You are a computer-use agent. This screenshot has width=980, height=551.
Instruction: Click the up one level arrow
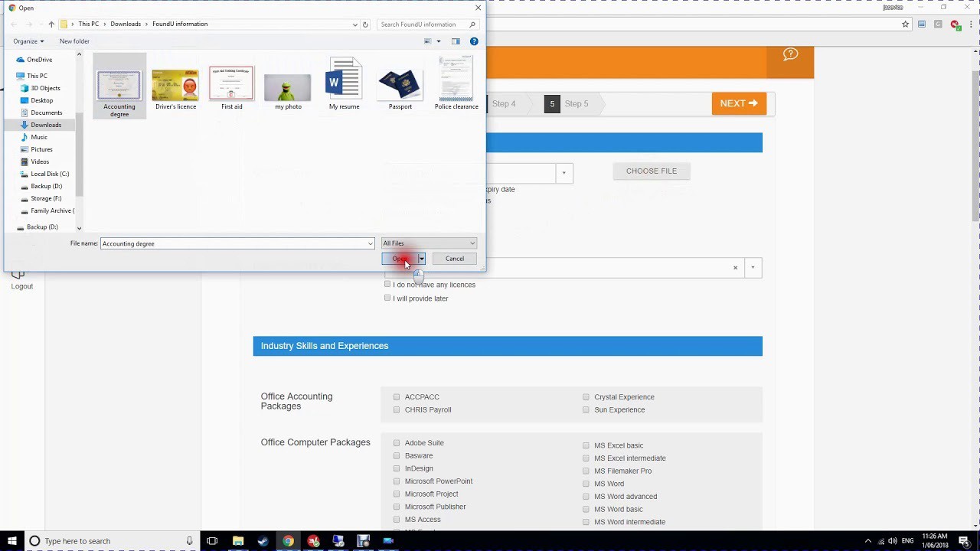[51, 24]
